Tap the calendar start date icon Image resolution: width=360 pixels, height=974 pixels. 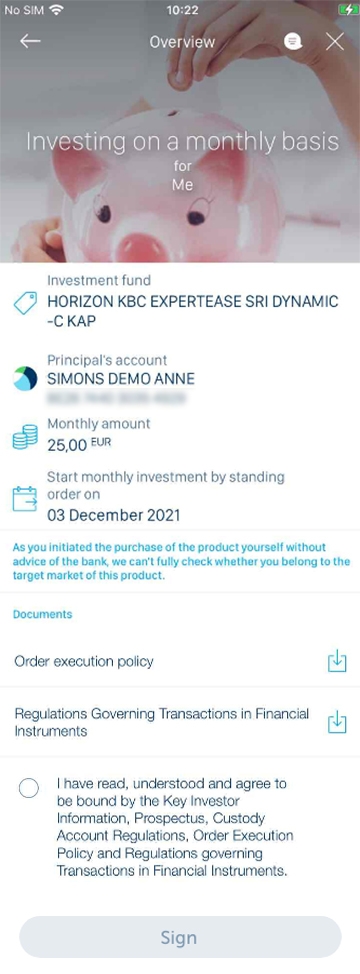[x=25, y=498]
